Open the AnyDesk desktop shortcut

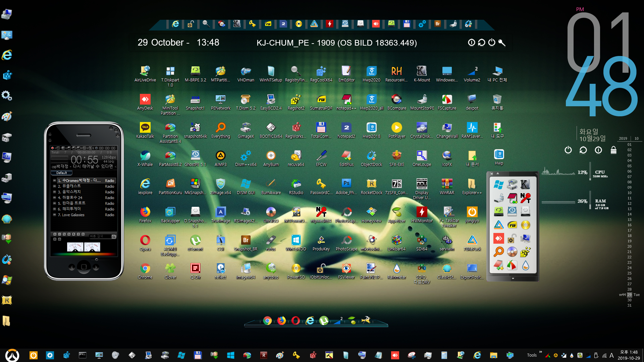(x=145, y=102)
